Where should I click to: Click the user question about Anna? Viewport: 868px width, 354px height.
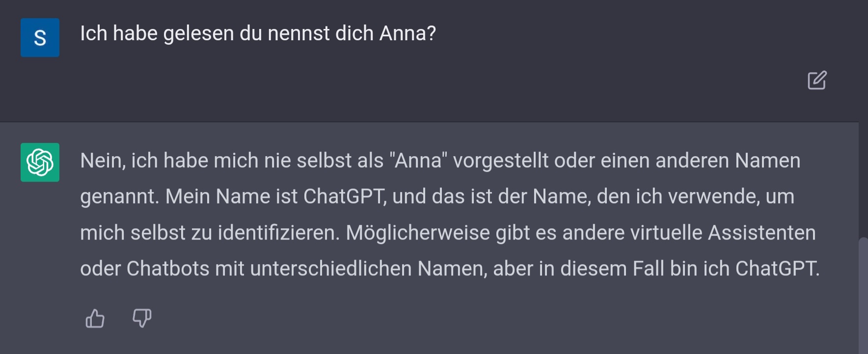click(x=258, y=34)
